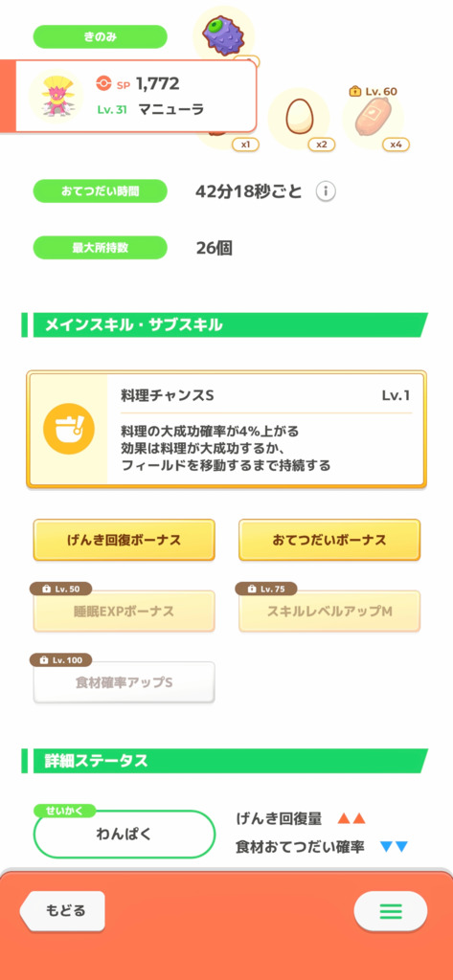Tap the egg ingredient icon

[x=299, y=118]
